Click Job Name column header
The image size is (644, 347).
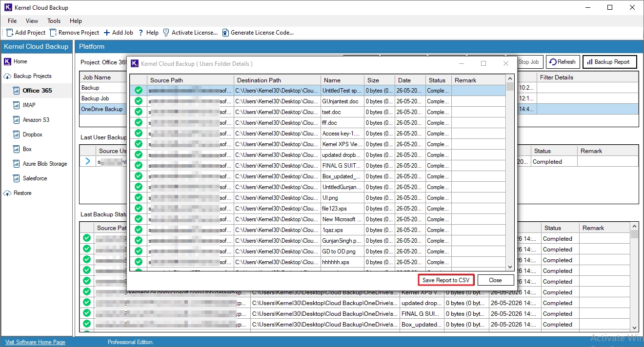(x=104, y=77)
